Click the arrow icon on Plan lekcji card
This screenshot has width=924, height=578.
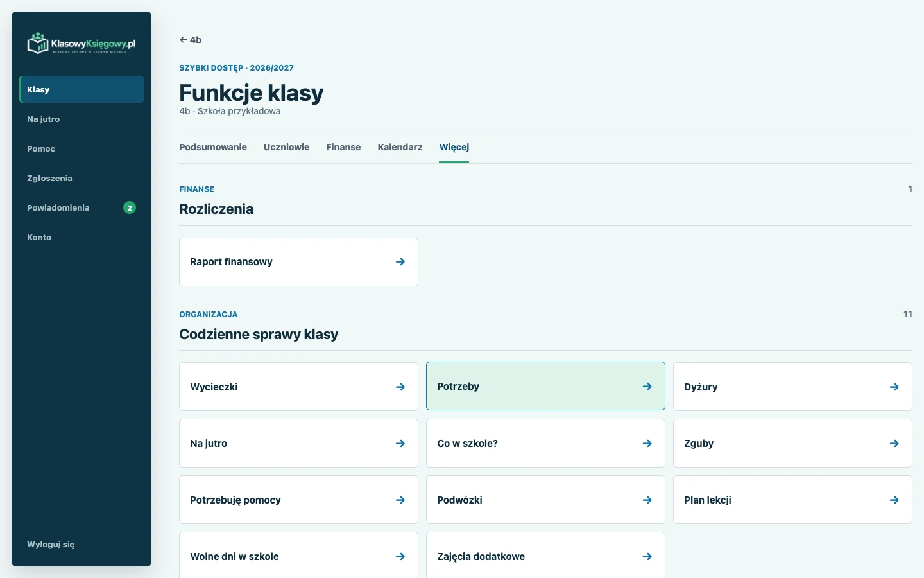[894, 500]
